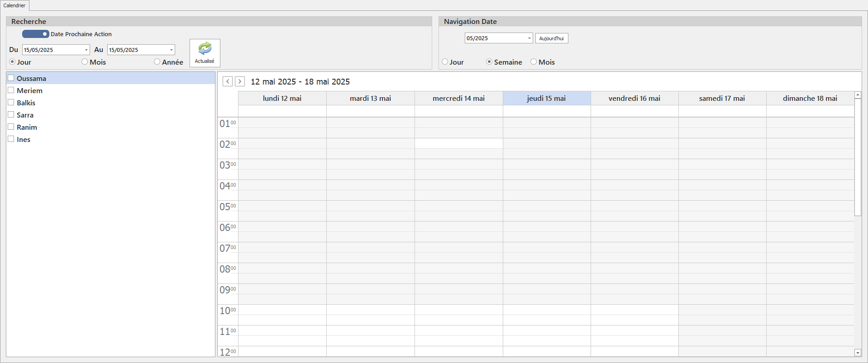Go to next week arrow
This screenshot has height=363, width=868.
pyautogui.click(x=240, y=81)
